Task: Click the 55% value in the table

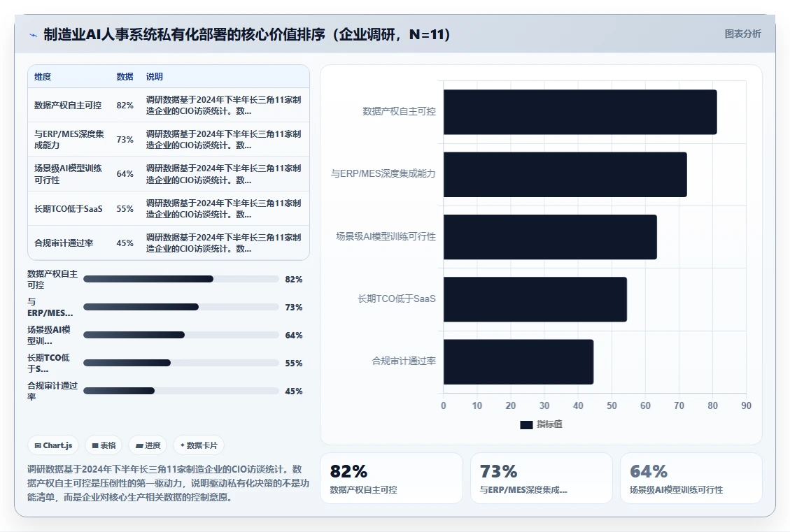Action: pos(125,208)
